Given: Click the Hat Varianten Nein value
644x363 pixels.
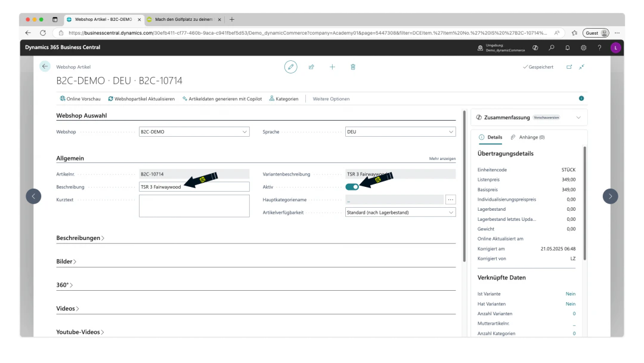Looking at the screenshot, I should click(x=571, y=304).
